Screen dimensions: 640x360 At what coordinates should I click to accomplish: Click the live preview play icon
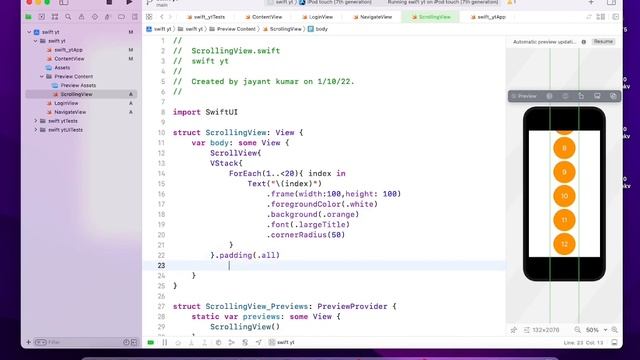(x=549, y=96)
